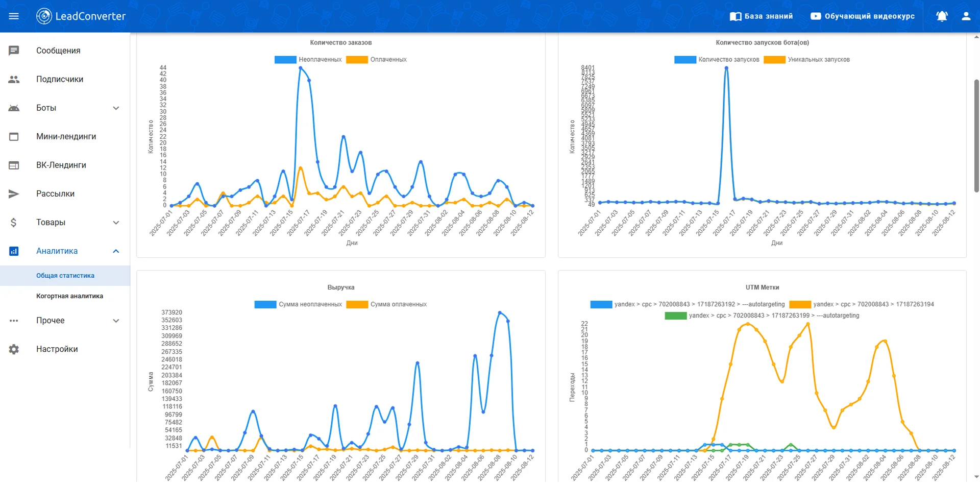Select Общая статистика menu item
980x485 pixels.
pos(65,276)
